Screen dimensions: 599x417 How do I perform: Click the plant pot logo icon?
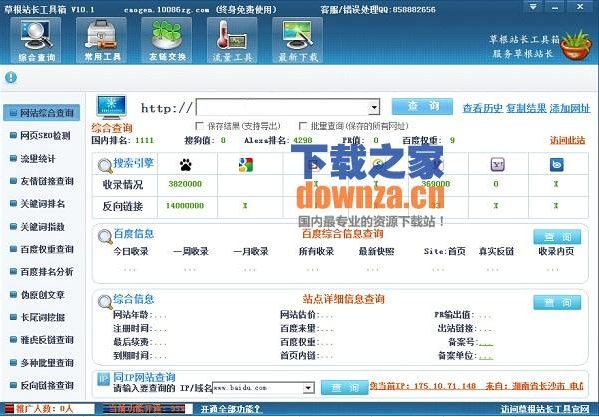click(576, 45)
